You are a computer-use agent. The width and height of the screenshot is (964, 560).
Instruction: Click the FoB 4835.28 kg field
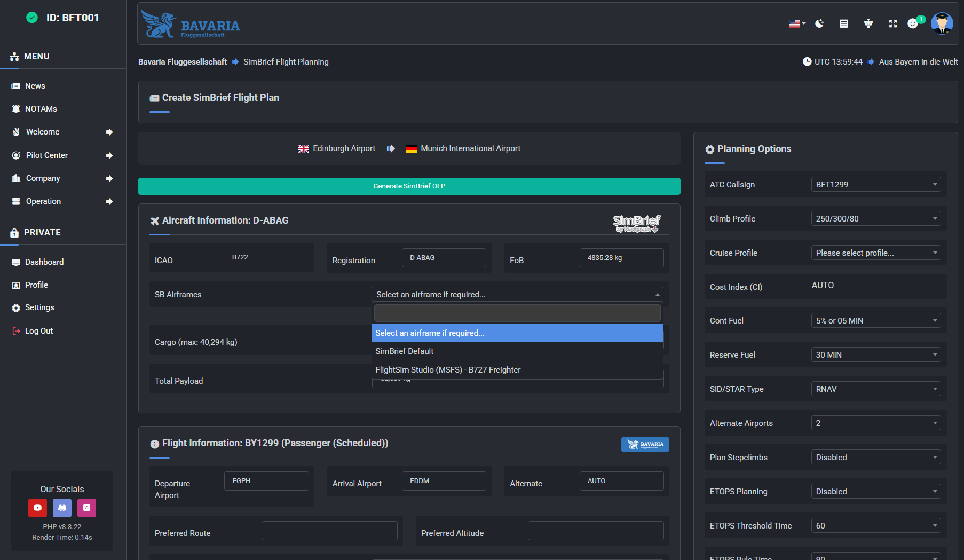(x=622, y=258)
